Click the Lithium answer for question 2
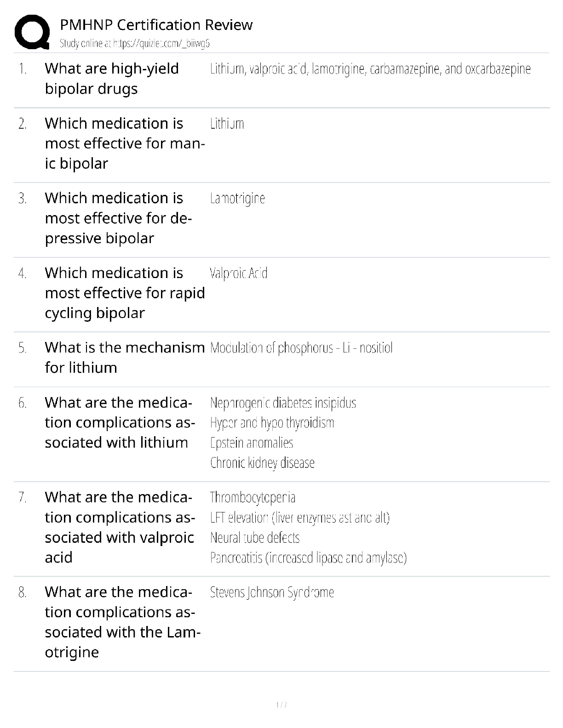Screen dimensions: 563x728 227,124
